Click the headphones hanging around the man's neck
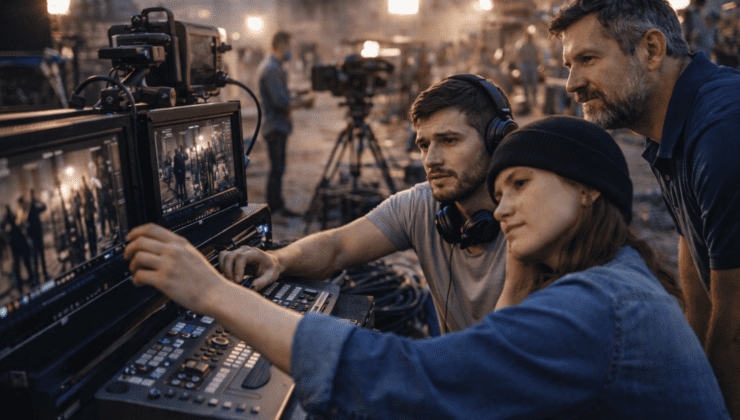This screenshot has height=420, width=740. [x=466, y=225]
